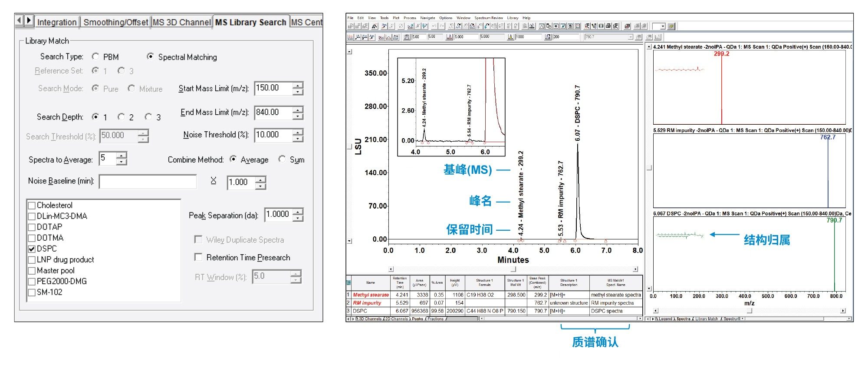Click the spectra panel vertical scrollbar thumb

[649, 168]
